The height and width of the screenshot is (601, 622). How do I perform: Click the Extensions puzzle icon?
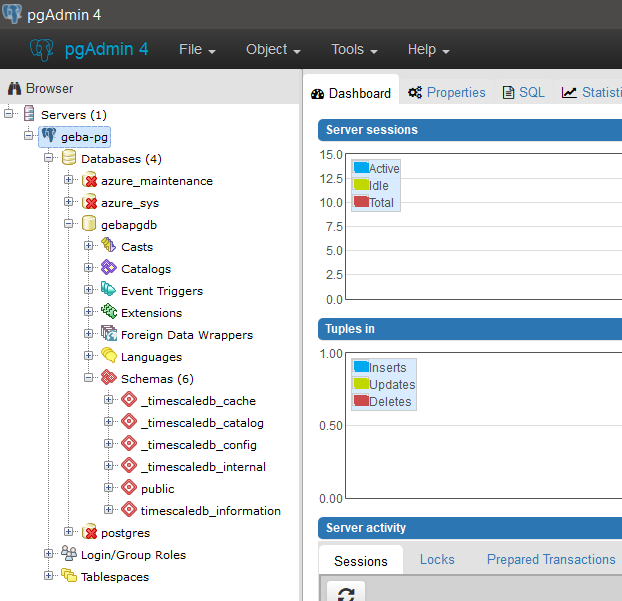click(108, 312)
